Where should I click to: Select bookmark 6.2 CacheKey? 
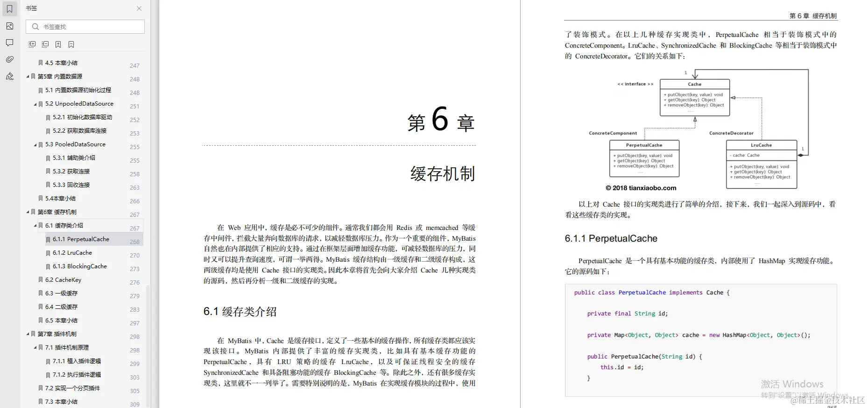pyautogui.click(x=63, y=279)
